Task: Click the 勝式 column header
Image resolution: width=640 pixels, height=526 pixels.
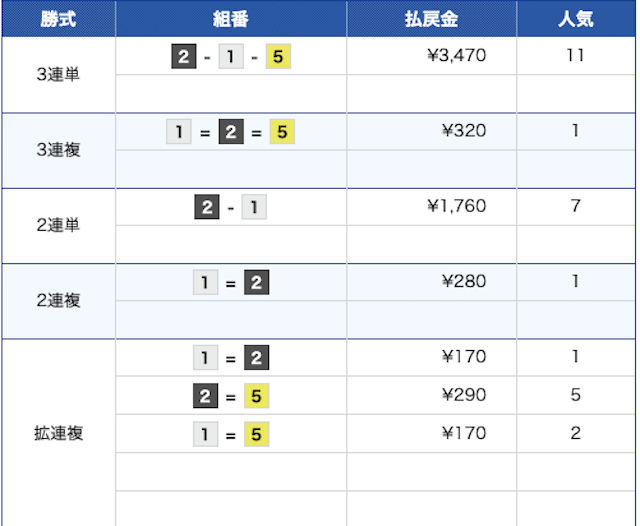Action: 58,19
